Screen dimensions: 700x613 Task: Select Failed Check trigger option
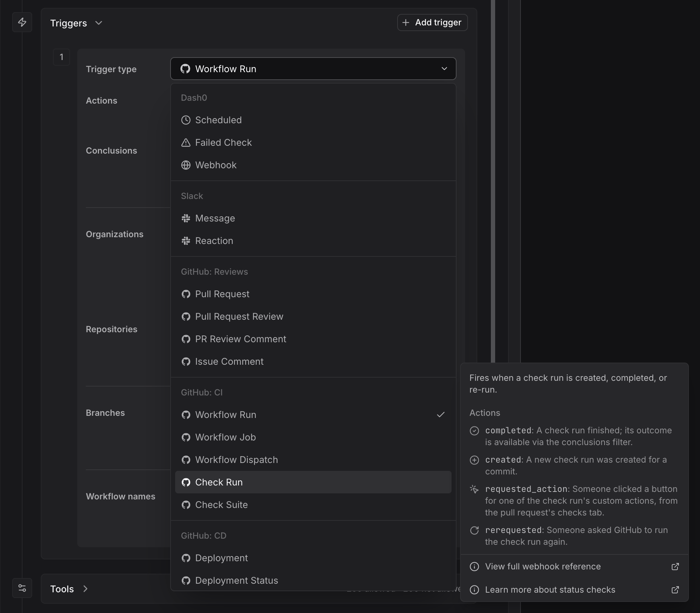pyautogui.click(x=313, y=143)
